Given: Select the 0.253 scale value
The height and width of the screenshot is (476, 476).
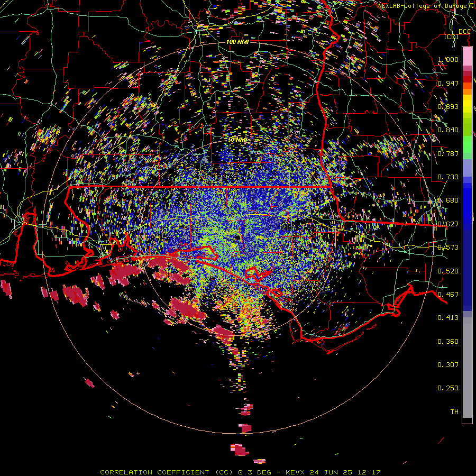Looking at the screenshot, I should point(448,388).
